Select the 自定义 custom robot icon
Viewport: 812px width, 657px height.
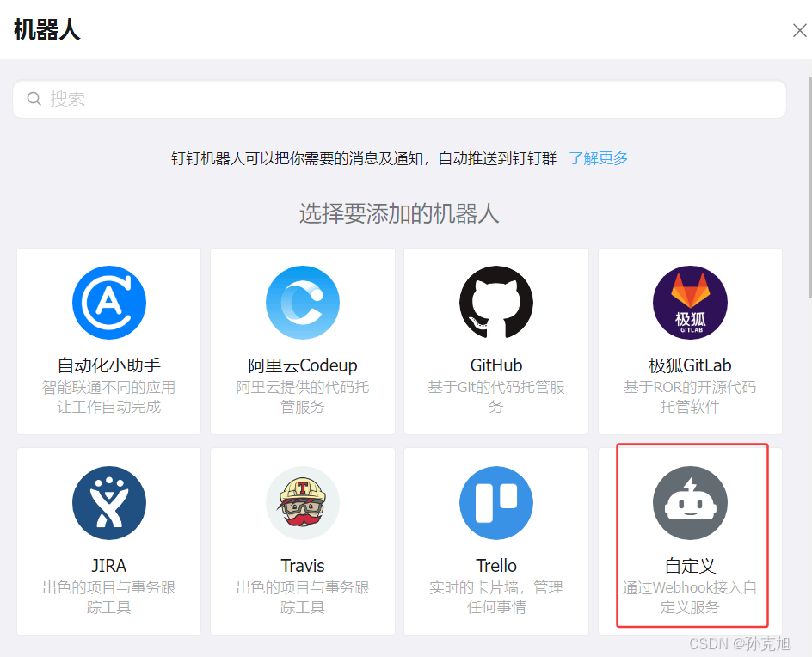(690, 503)
